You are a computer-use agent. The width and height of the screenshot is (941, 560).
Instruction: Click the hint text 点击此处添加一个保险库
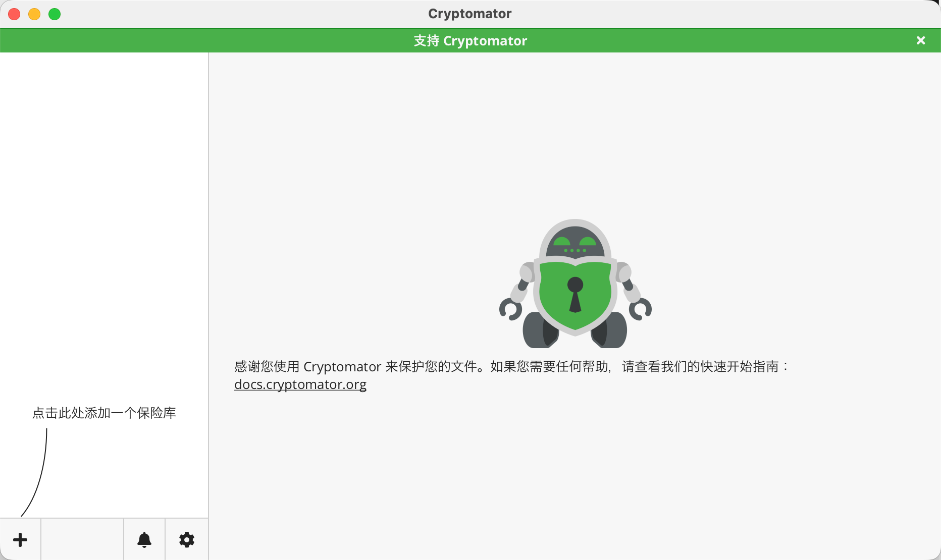pos(104,413)
